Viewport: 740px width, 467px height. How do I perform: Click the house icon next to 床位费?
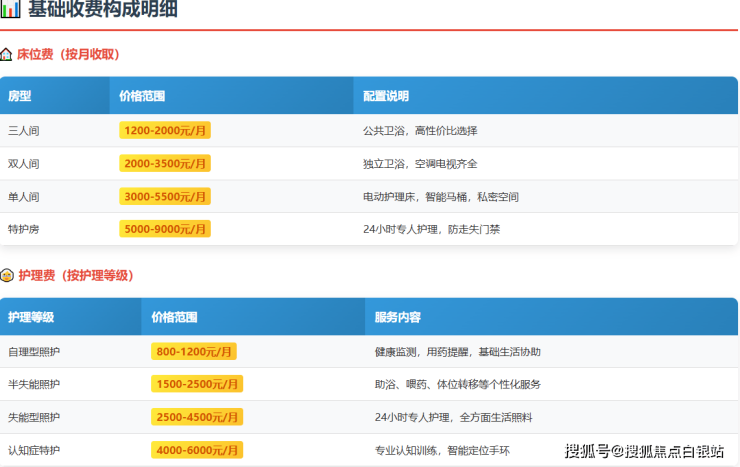point(7,55)
